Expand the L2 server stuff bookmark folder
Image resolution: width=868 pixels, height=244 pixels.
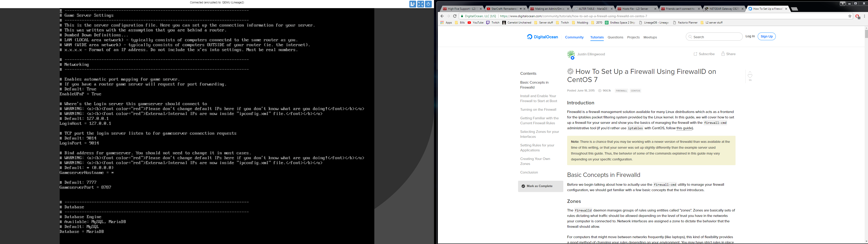(712, 23)
